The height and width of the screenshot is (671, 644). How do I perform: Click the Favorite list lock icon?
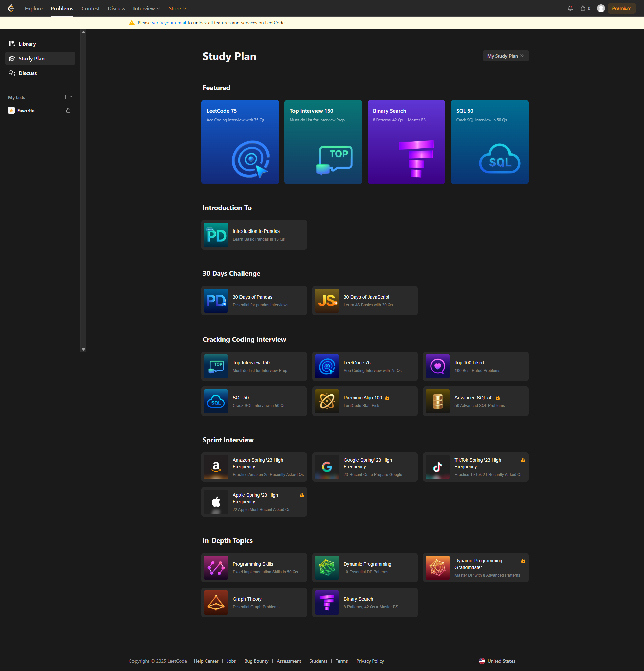click(68, 111)
